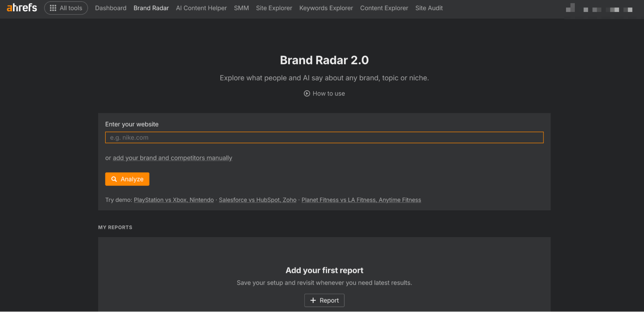Add your brand and competitors manually
The image size is (644, 312).
pyautogui.click(x=172, y=158)
